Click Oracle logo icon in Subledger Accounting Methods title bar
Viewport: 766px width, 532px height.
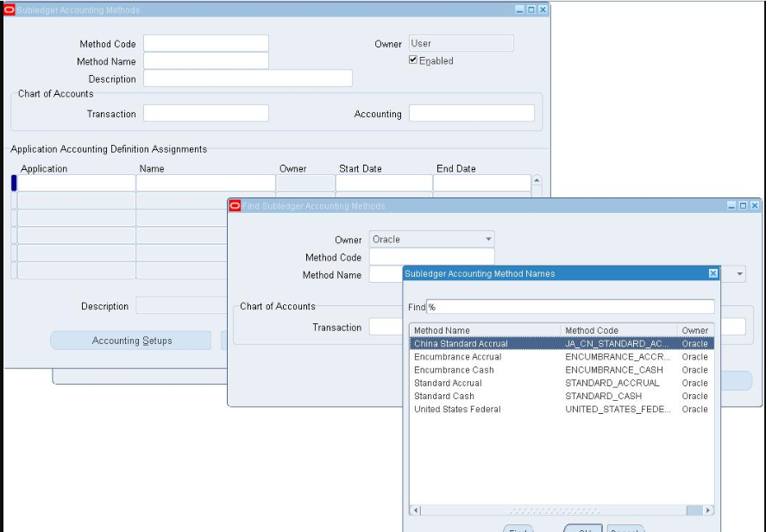coord(9,9)
